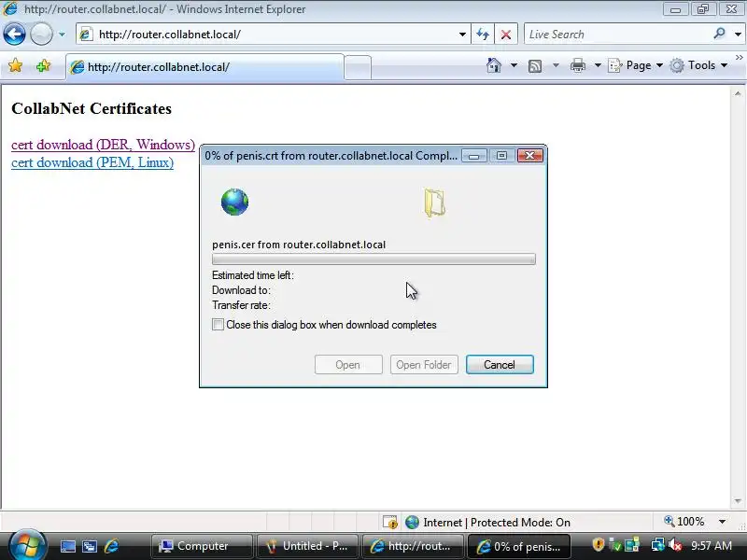Stop loading with the red X icon

[x=506, y=35]
